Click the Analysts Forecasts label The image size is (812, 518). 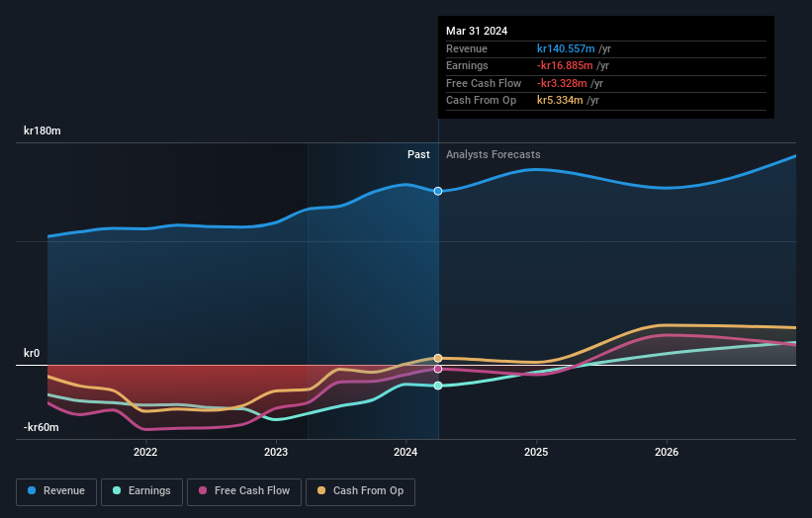493,154
